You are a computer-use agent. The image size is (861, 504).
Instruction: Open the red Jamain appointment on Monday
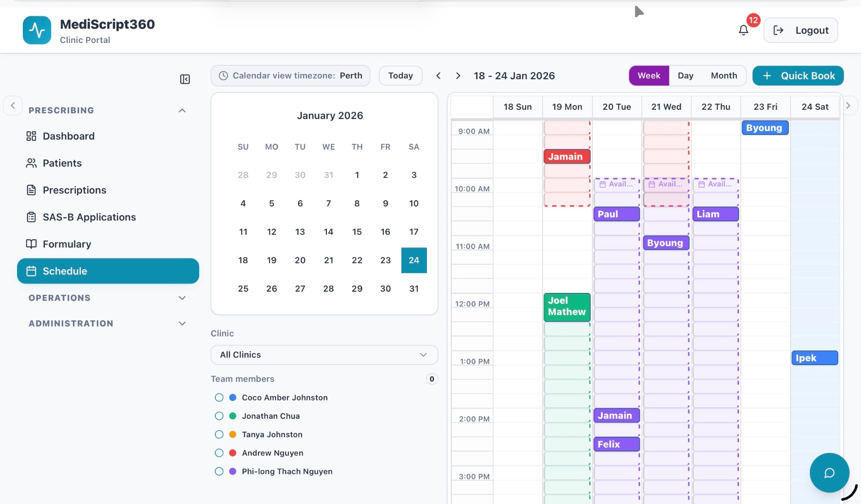567,156
